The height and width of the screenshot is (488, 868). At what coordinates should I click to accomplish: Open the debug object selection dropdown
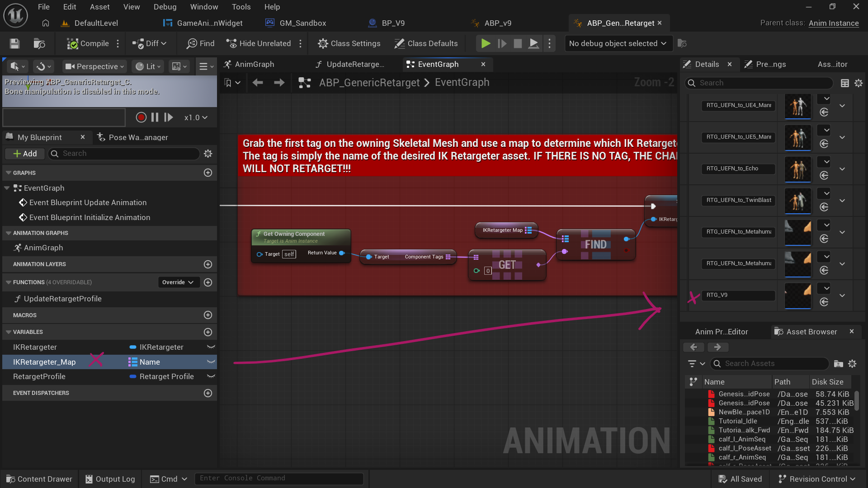618,43
